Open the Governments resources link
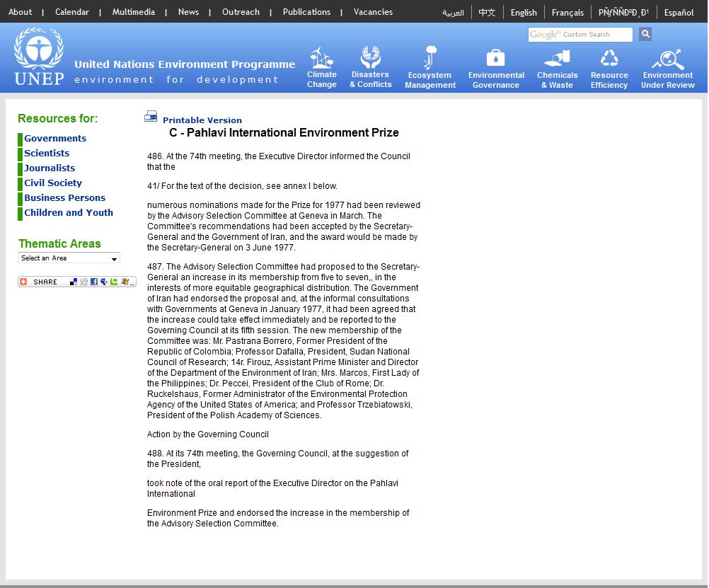This screenshot has height=588, width=709. [55, 139]
